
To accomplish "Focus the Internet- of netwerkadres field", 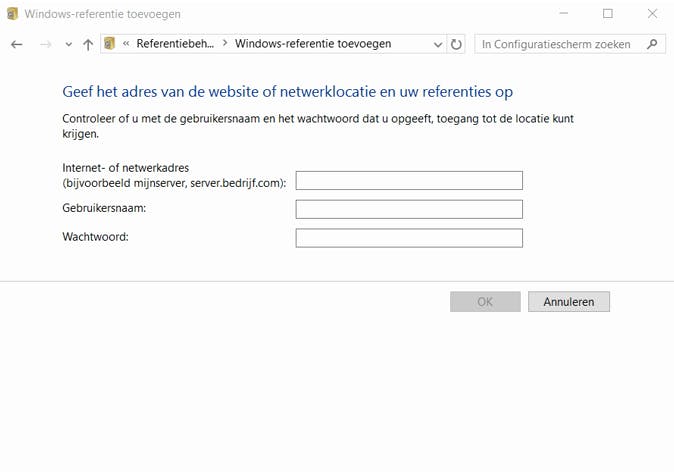I will [409, 180].
